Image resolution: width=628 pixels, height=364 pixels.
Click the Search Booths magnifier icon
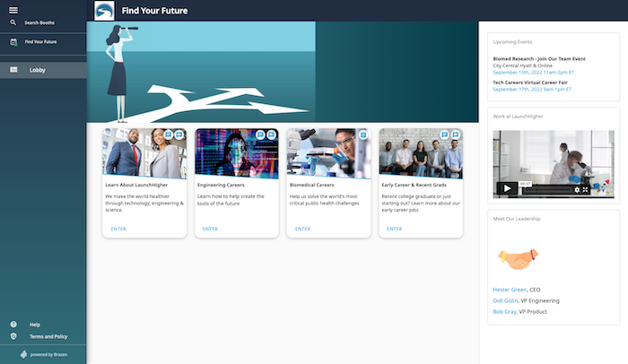pos(13,22)
